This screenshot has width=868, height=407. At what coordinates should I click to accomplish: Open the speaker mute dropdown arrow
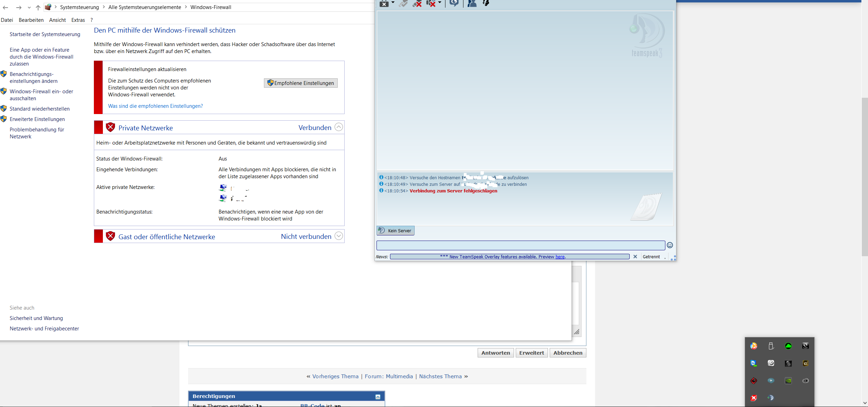pyautogui.click(x=440, y=2)
